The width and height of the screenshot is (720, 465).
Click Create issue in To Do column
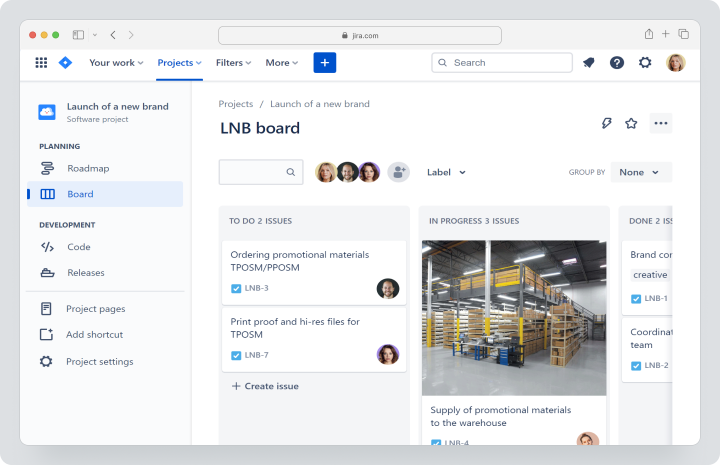point(265,386)
